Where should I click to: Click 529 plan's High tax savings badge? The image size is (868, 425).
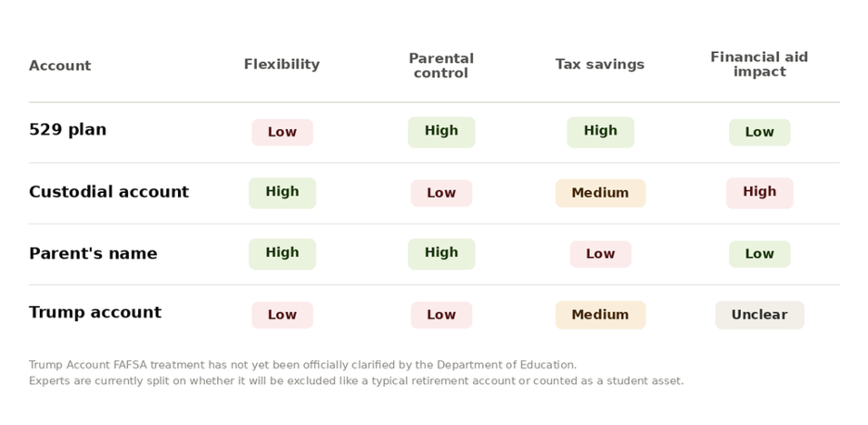tap(601, 133)
